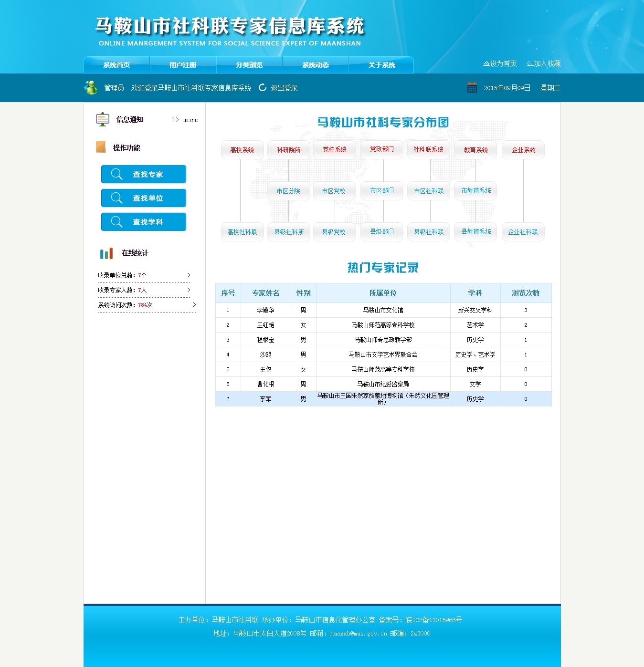This screenshot has height=667, width=644.
Task: Open the 县级党校 node
Action: click(334, 232)
